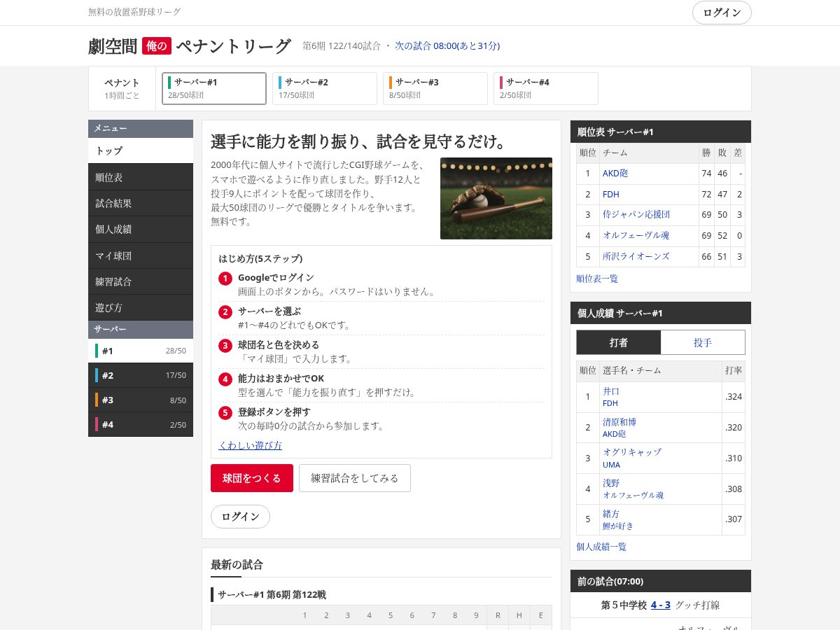The image size is (840, 630).
Task: Click step 3 球団名と色を決める text
Action: (279, 345)
